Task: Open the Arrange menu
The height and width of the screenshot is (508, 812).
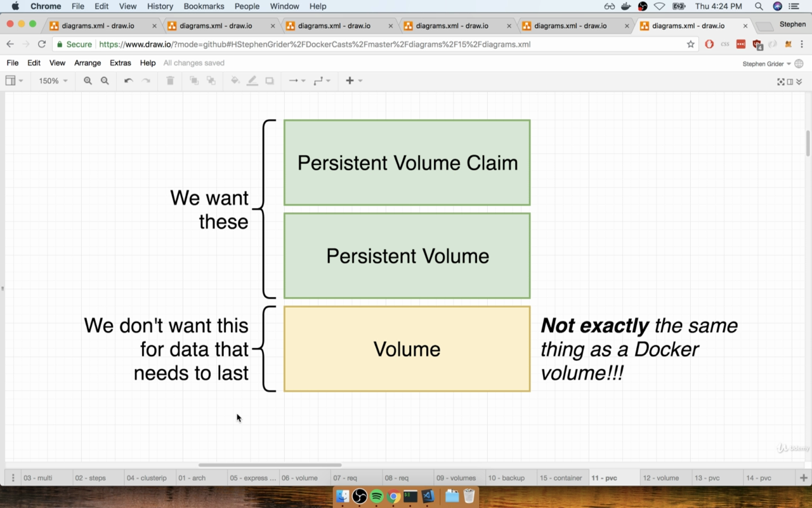Action: coord(88,63)
